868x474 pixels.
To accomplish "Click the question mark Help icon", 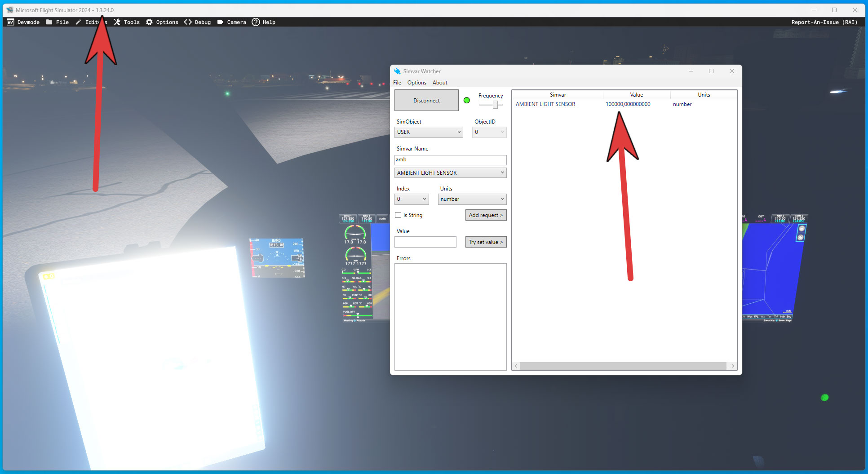I will tap(256, 22).
